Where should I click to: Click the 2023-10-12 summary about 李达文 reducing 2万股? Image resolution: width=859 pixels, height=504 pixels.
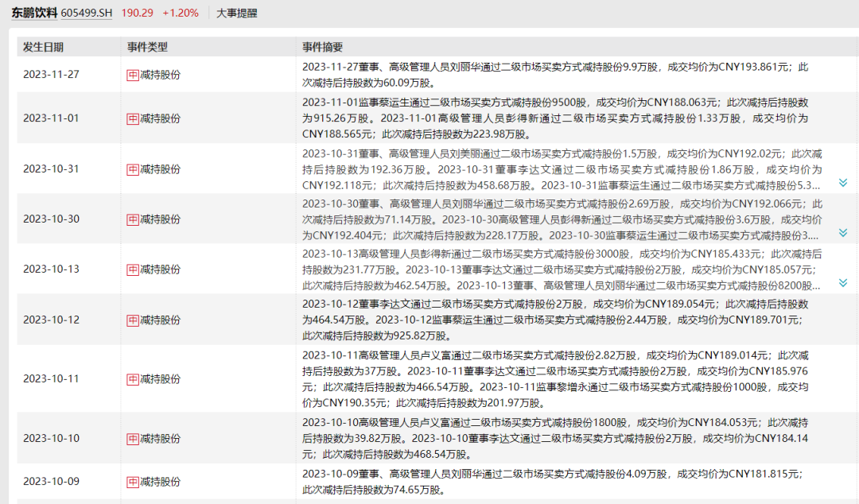click(555, 320)
